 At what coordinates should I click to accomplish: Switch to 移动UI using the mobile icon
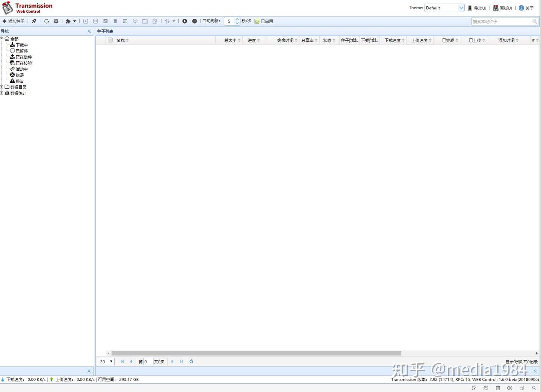coord(477,8)
